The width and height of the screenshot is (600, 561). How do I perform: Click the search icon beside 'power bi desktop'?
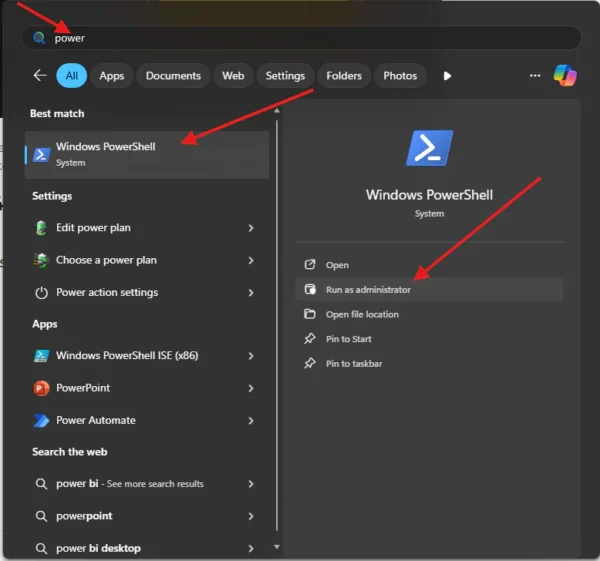[x=41, y=548]
